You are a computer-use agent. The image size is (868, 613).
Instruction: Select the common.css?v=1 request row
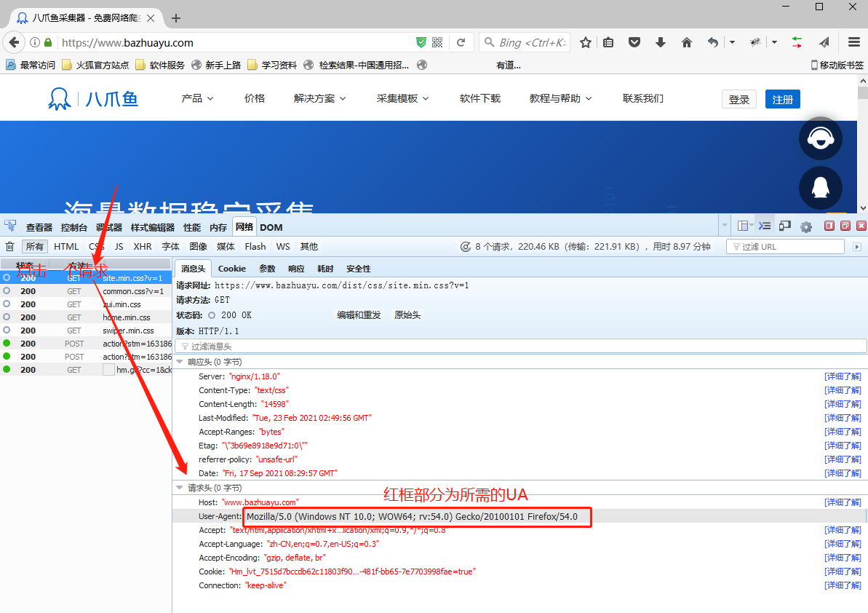(86, 291)
